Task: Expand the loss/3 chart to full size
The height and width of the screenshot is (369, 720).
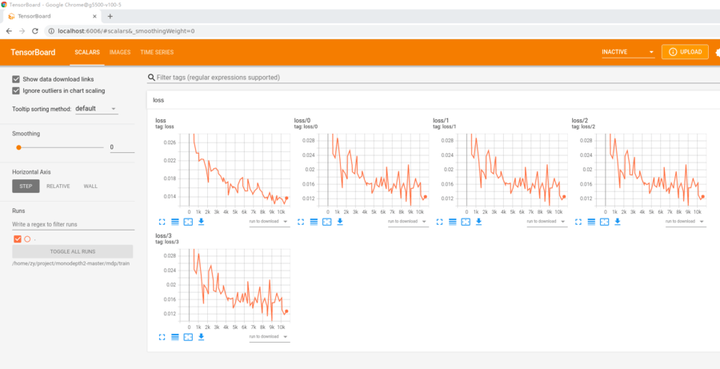Action: pyautogui.click(x=162, y=337)
